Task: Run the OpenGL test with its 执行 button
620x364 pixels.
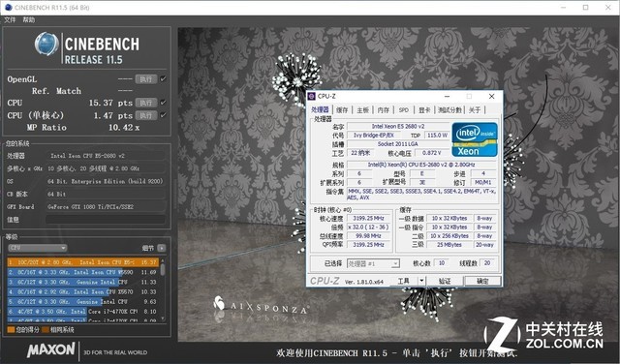Action: 146,79
